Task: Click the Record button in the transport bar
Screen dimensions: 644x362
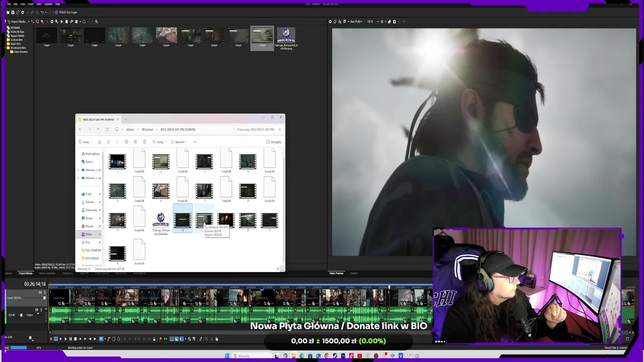Action: point(51,339)
